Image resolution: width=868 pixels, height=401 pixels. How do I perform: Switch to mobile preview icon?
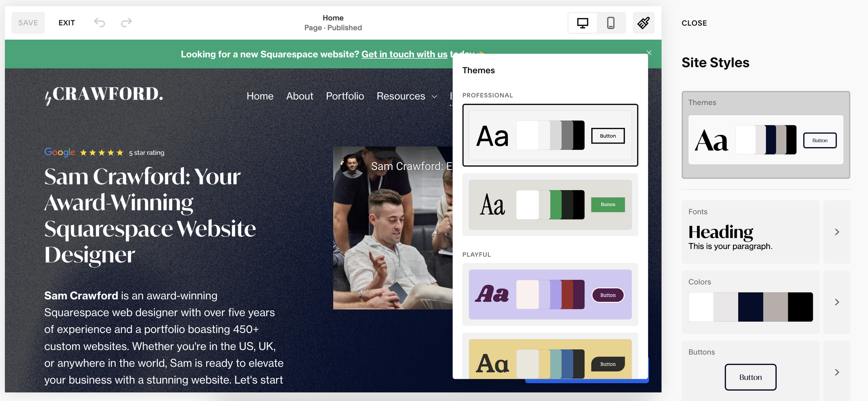(610, 23)
